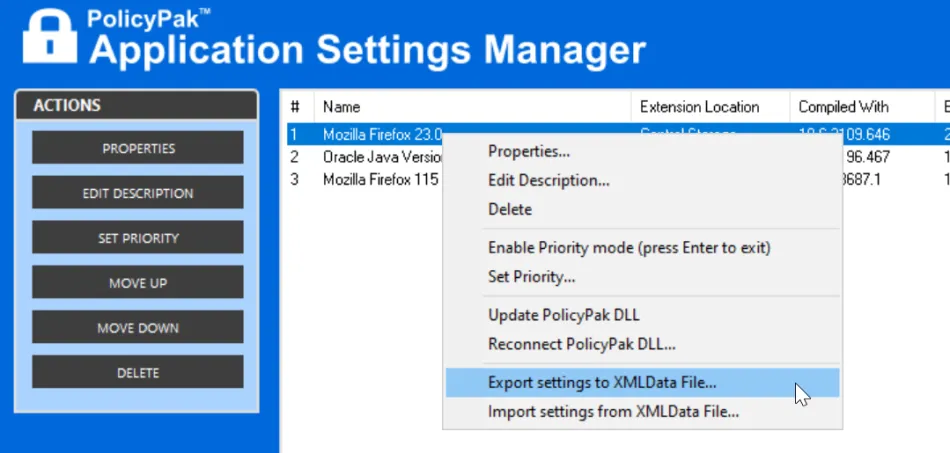Select the Oracle Java Version row
The width and height of the screenshot is (950, 453).
[x=380, y=157]
